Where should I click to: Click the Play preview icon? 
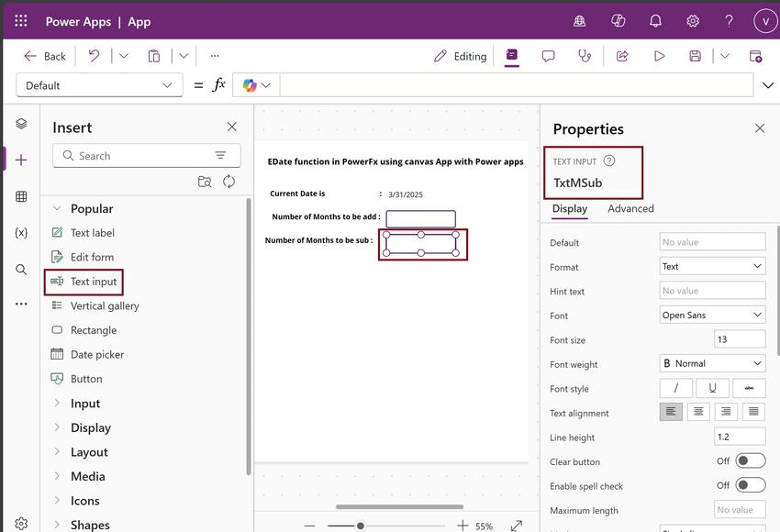(659, 56)
